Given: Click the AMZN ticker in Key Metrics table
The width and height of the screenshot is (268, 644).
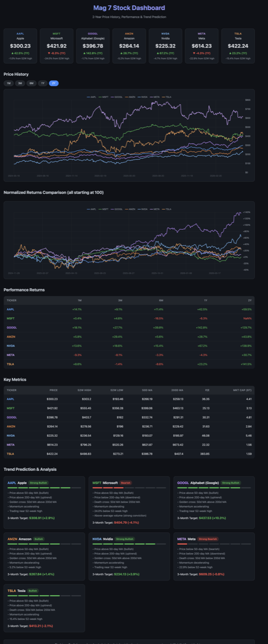Looking at the screenshot, I should pyautogui.click(x=11, y=426).
